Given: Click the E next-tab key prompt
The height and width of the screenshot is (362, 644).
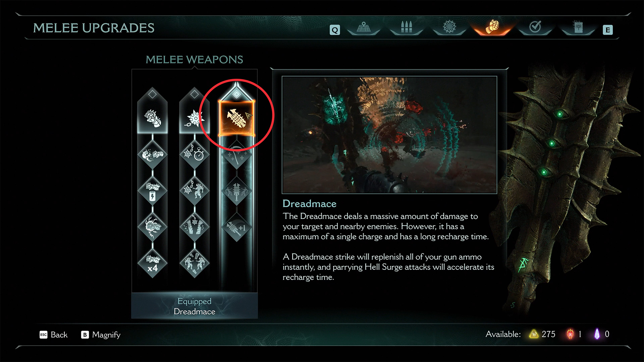Looking at the screenshot, I should click(x=607, y=30).
